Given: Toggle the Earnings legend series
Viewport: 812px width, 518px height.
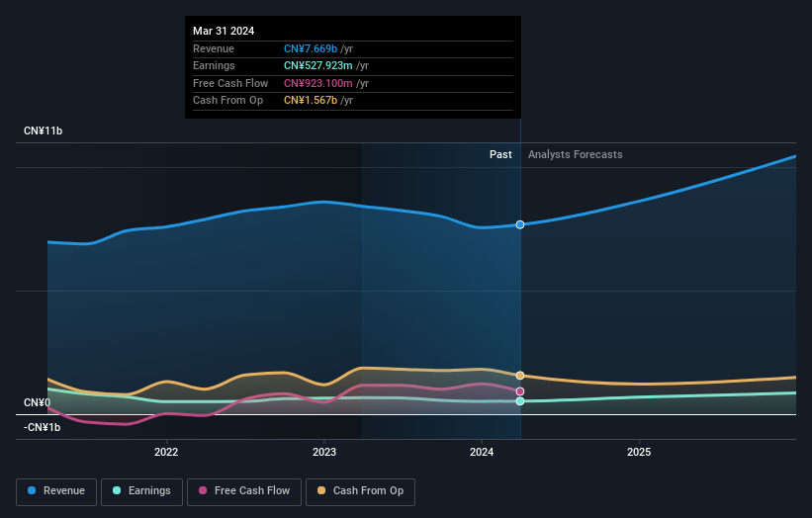Looking at the screenshot, I should click(x=141, y=491).
